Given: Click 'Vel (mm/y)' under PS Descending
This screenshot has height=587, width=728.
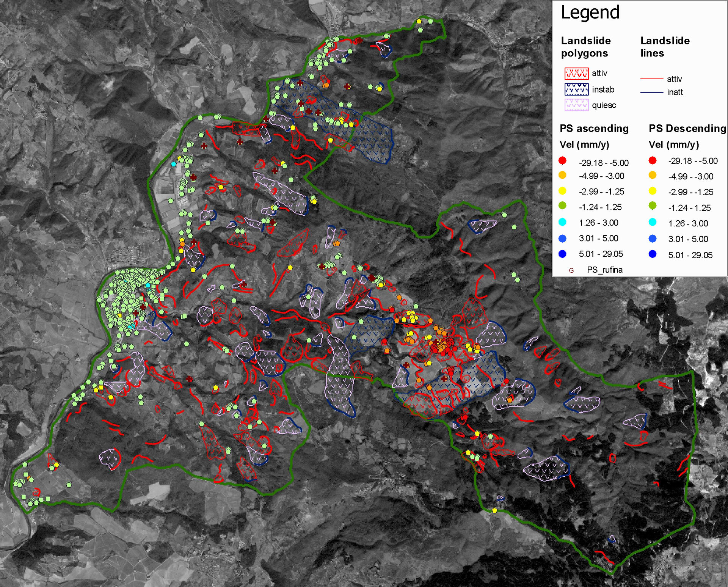Looking at the screenshot, I should (x=673, y=144).
